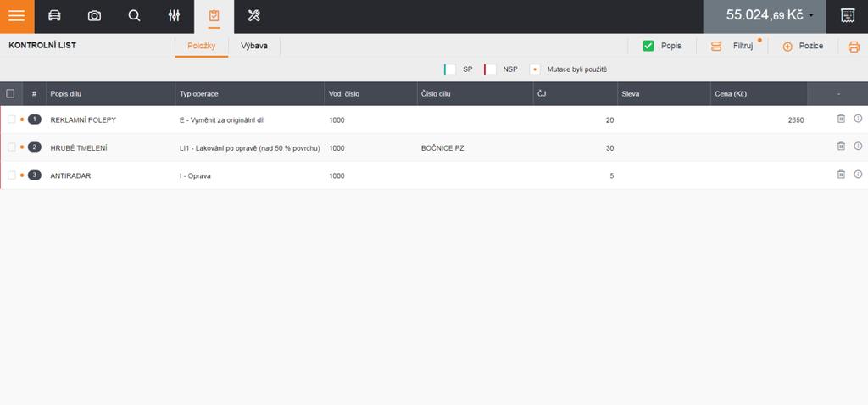Check the HRUBÉ TMELENÍ row checkbox
The width and height of the screenshot is (868, 405).
coord(12,147)
